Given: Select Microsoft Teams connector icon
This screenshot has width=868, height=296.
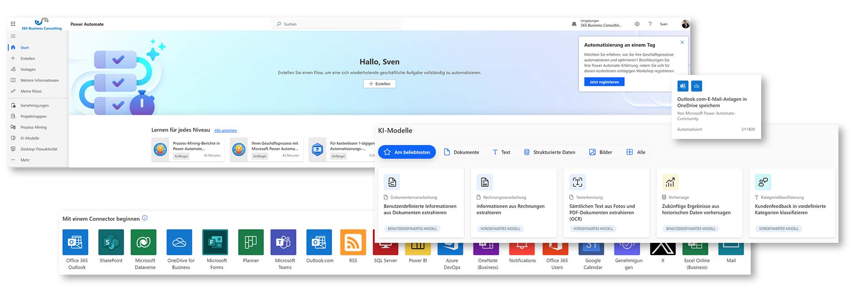Looking at the screenshot, I should pyautogui.click(x=283, y=242).
